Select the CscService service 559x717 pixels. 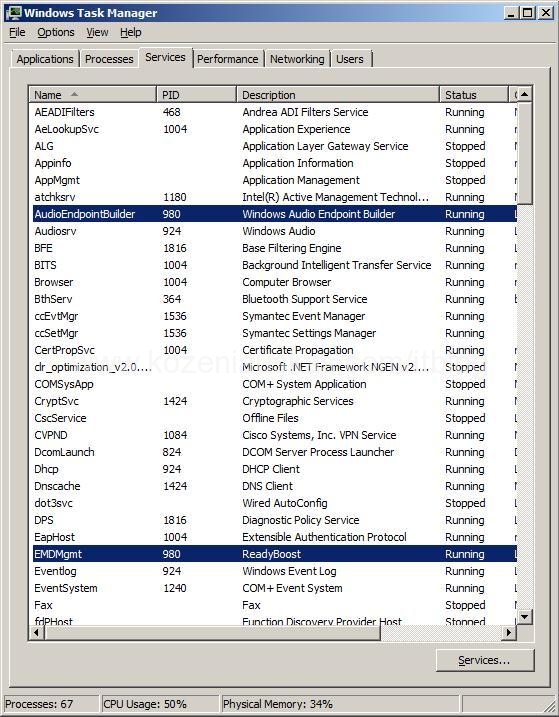point(274,418)
